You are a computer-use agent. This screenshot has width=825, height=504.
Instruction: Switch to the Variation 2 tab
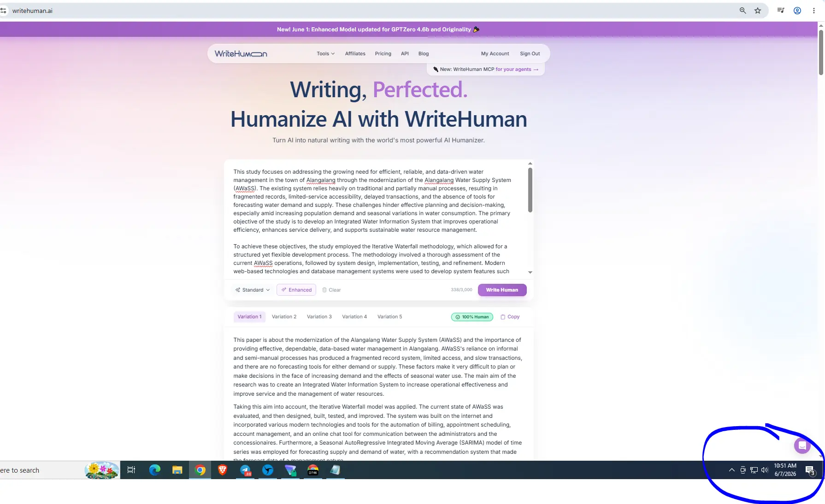tap(284, 317)
